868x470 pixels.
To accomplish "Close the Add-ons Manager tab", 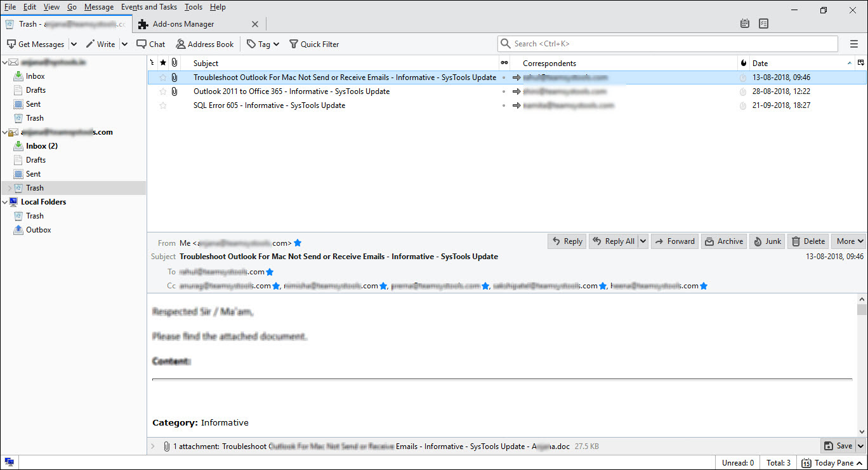I will (x=255, y=24).
